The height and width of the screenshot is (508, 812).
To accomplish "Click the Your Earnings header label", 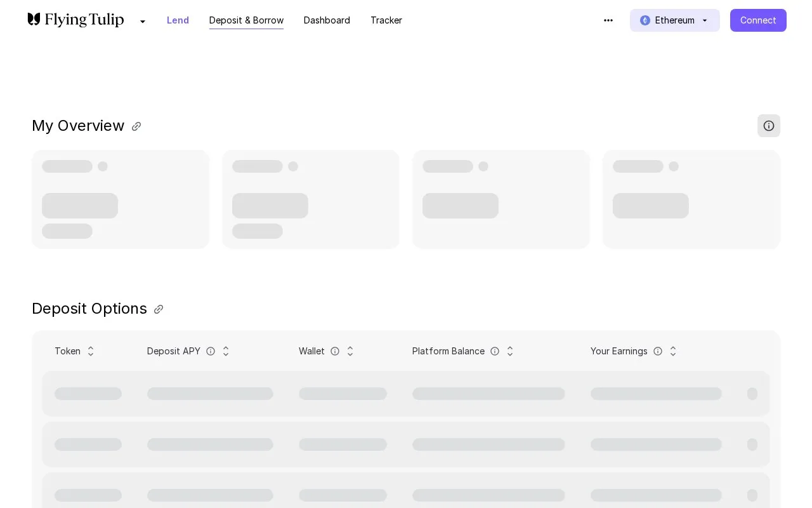I will pos(619,351).
